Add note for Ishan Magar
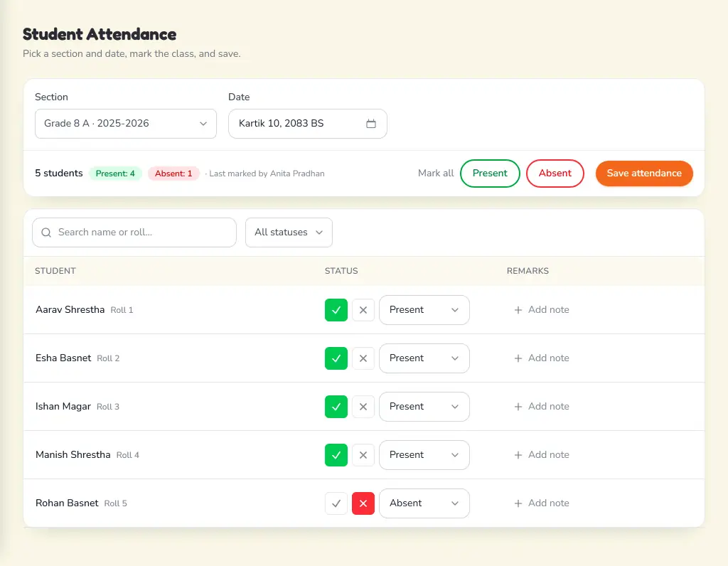This screenshot has height=566, width=728. click(x=541, y=406)
